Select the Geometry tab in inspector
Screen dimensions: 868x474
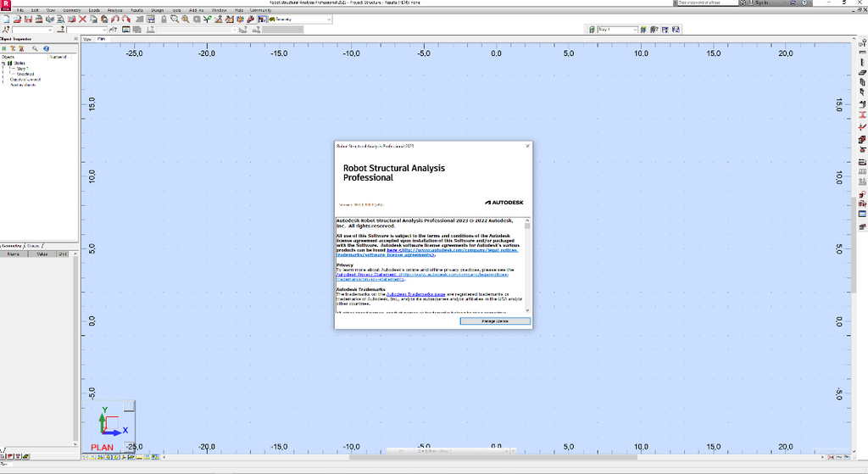coord(11,246)
